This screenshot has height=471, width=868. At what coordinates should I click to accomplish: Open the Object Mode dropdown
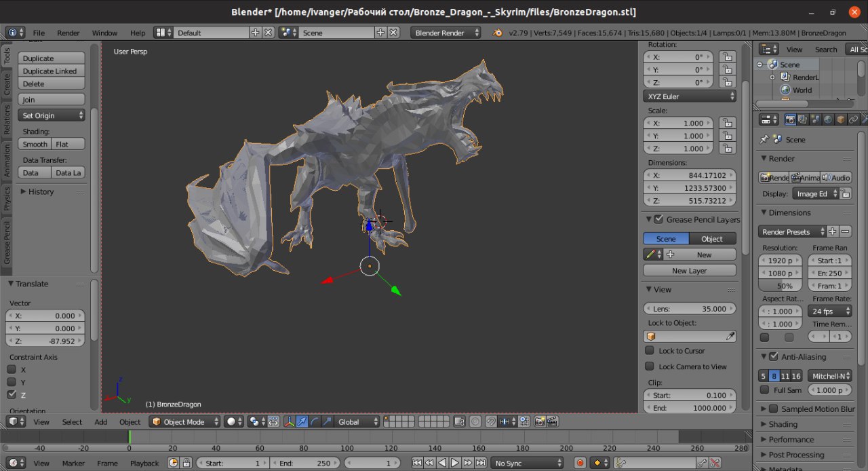coord(185,421)
